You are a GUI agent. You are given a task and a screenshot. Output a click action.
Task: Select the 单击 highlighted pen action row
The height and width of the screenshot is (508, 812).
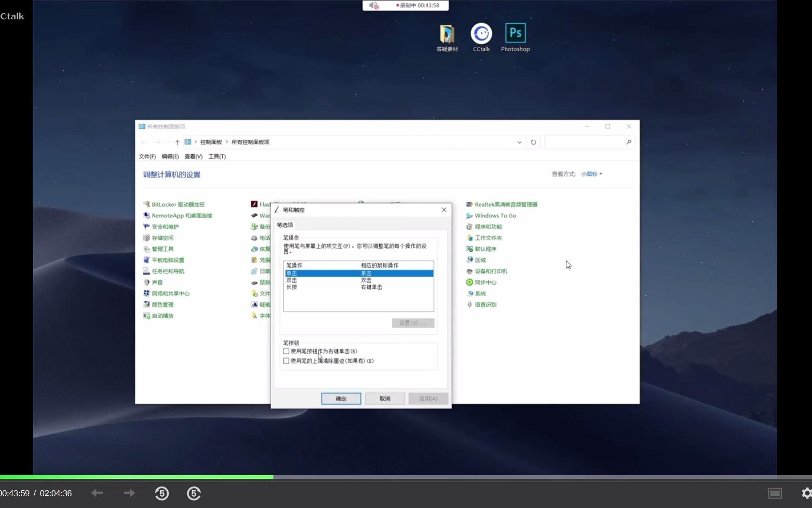[359, 273]
